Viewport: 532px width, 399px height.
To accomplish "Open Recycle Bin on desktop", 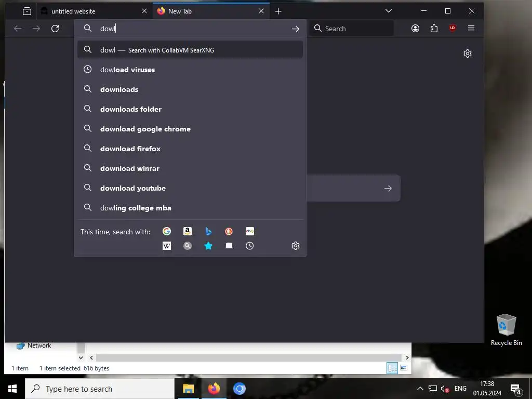I will pyautogui.click(x=506, y=330).
